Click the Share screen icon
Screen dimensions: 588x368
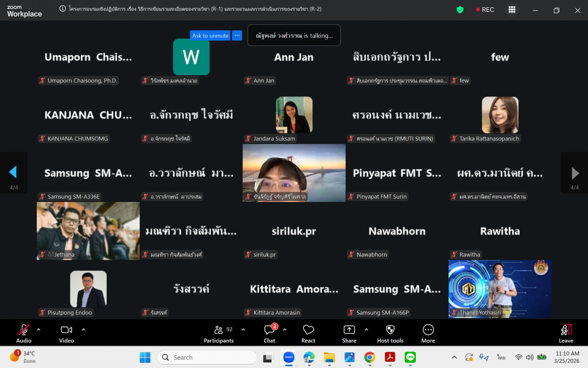[349, 333]
